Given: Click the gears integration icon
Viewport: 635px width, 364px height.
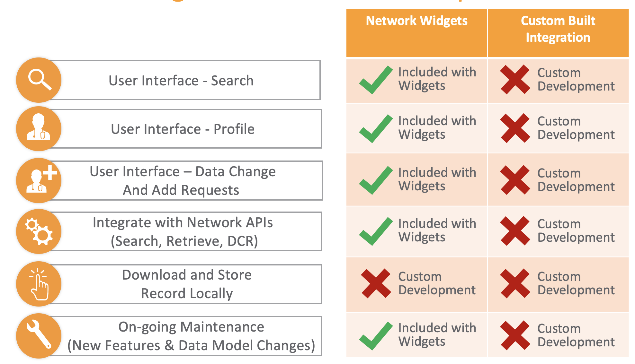Looking at the screenshot, I should coord(39,231).
